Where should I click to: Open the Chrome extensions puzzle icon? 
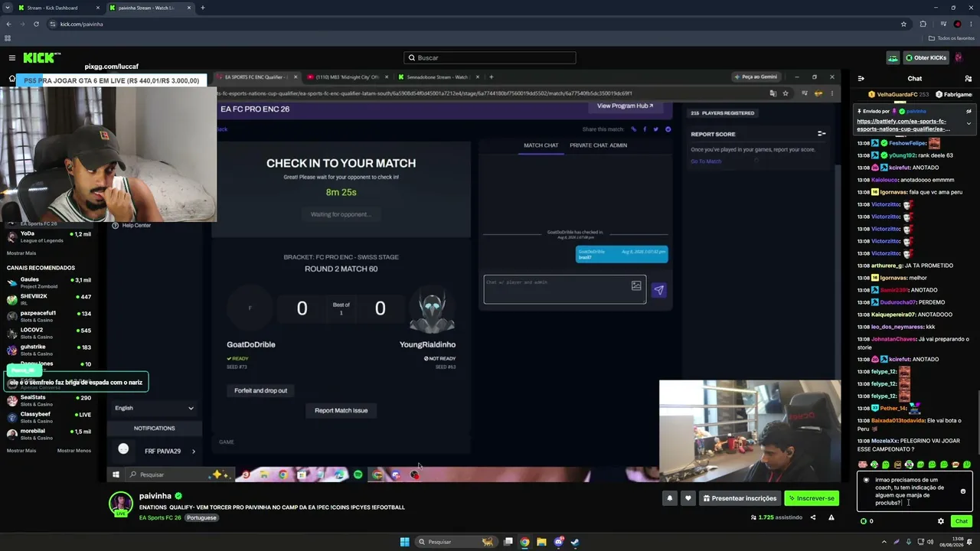(x=923, y=24)
